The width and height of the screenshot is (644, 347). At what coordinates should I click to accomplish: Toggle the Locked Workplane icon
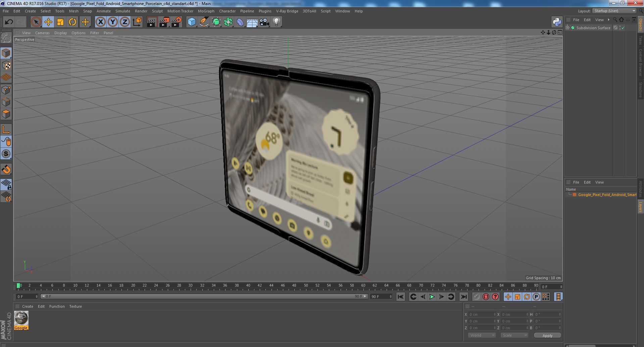(6, 184)
